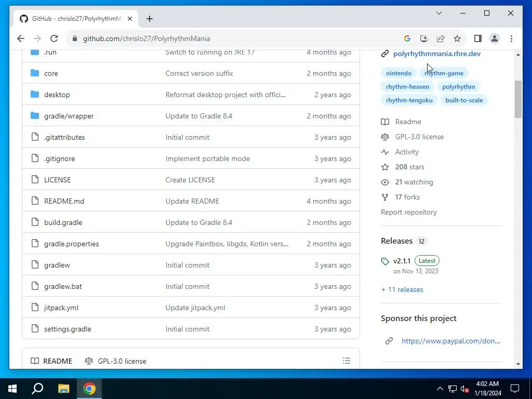Image resolution: width=532 pixels, height=399 pixels.
Task: Open PayPal sponsor link
Action: point(450,341)
